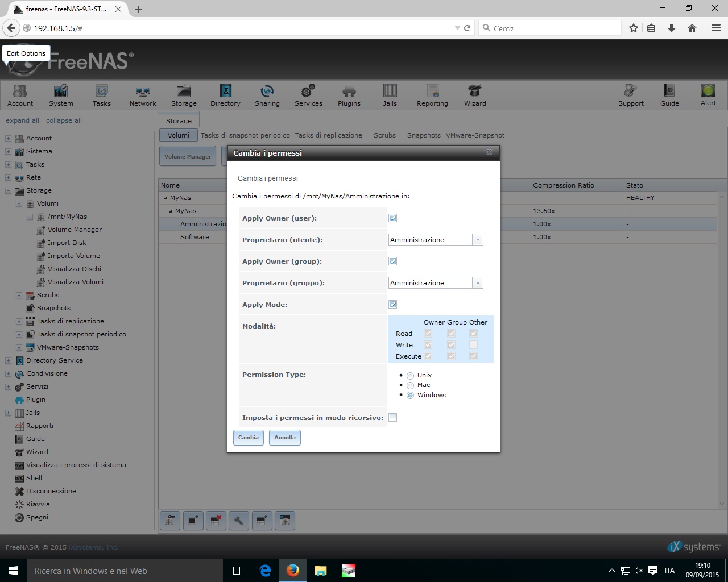Select the Unix permission type

pos(411,376)
